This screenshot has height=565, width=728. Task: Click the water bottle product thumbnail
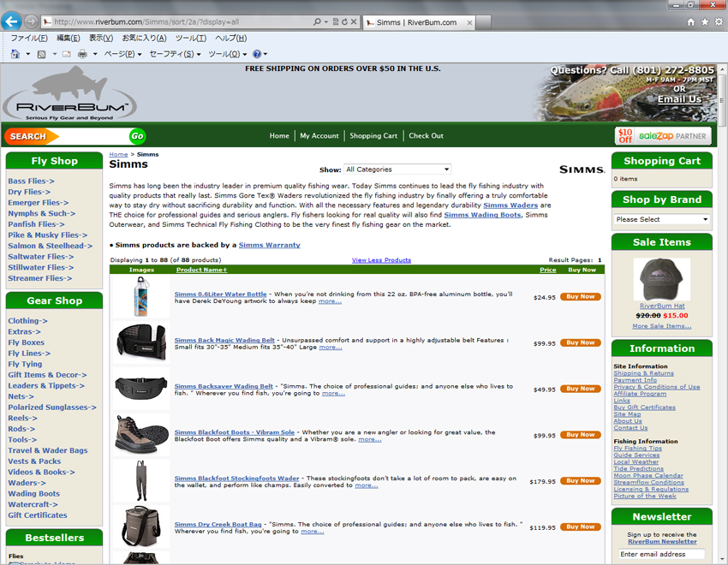(x=141, y=297)
